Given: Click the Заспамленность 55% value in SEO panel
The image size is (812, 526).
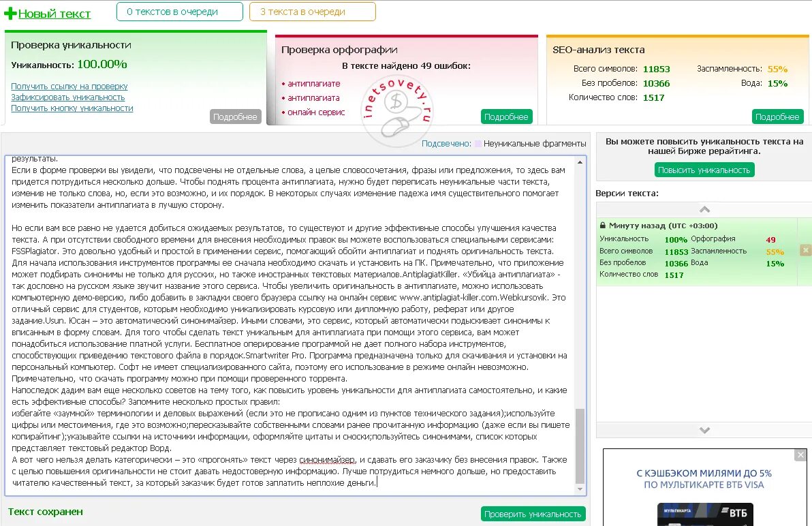Looking at the screenshot, I should 777,69.
